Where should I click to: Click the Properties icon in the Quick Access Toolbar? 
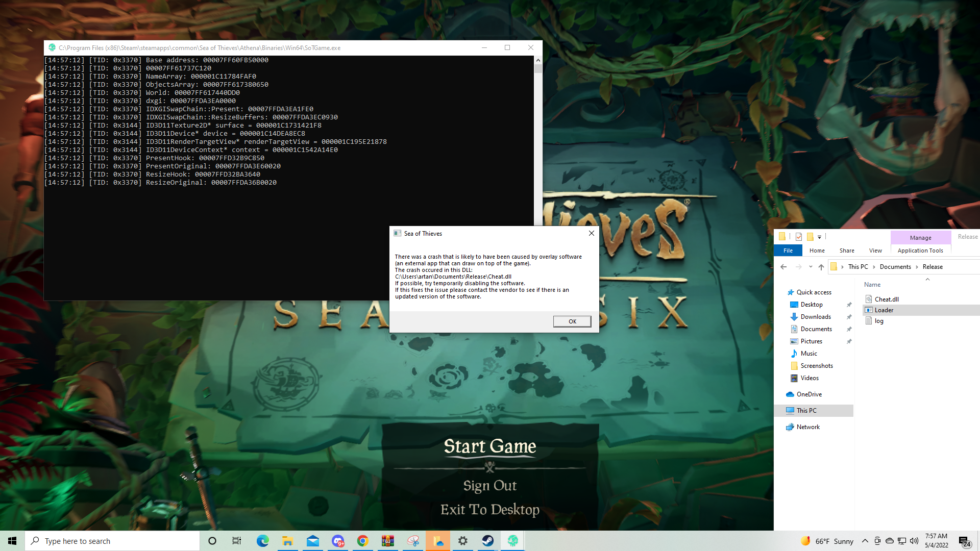799,237
